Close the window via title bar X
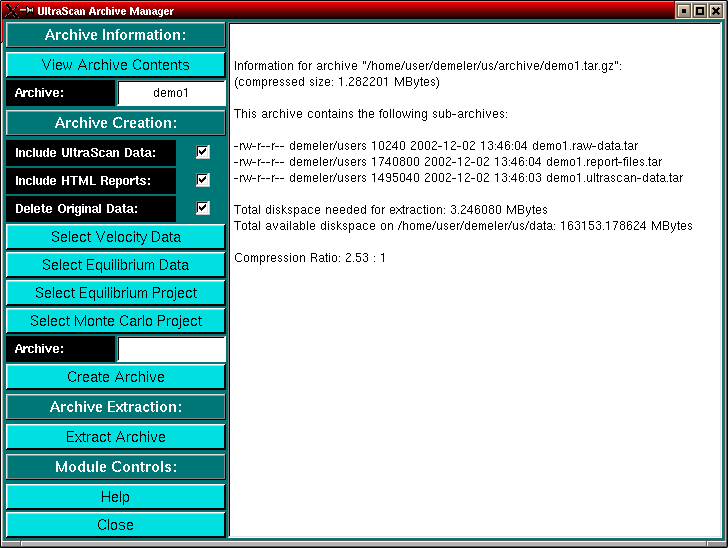 click(716, 10)
